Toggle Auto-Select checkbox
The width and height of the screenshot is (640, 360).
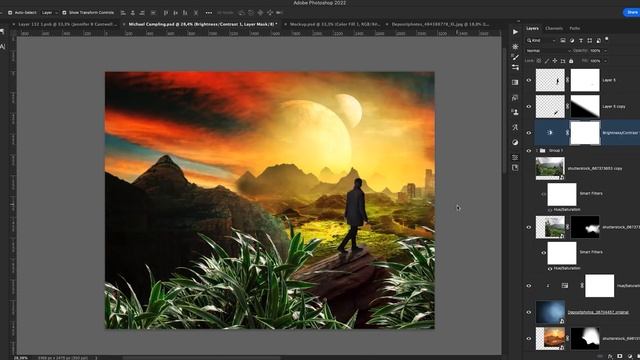[x=10, y=13]
